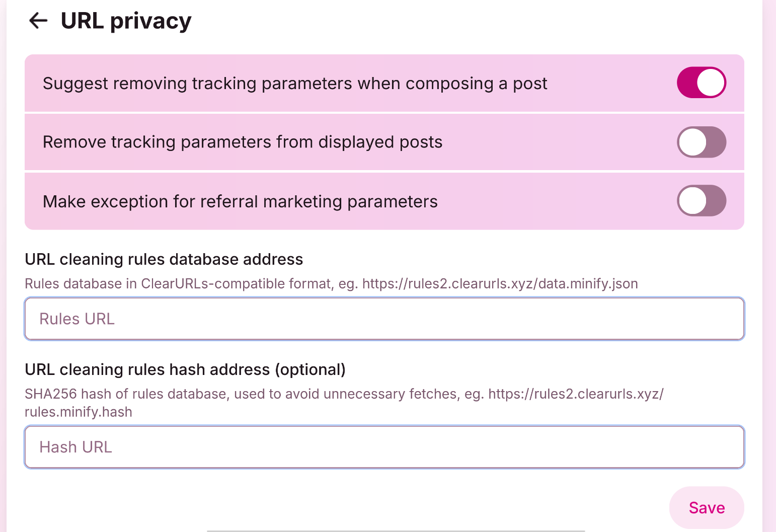This screenshot has width=776, height=532.
Task: Click the 'Remove tracking parameters from displayed posts' label
Action: (243, 142)
